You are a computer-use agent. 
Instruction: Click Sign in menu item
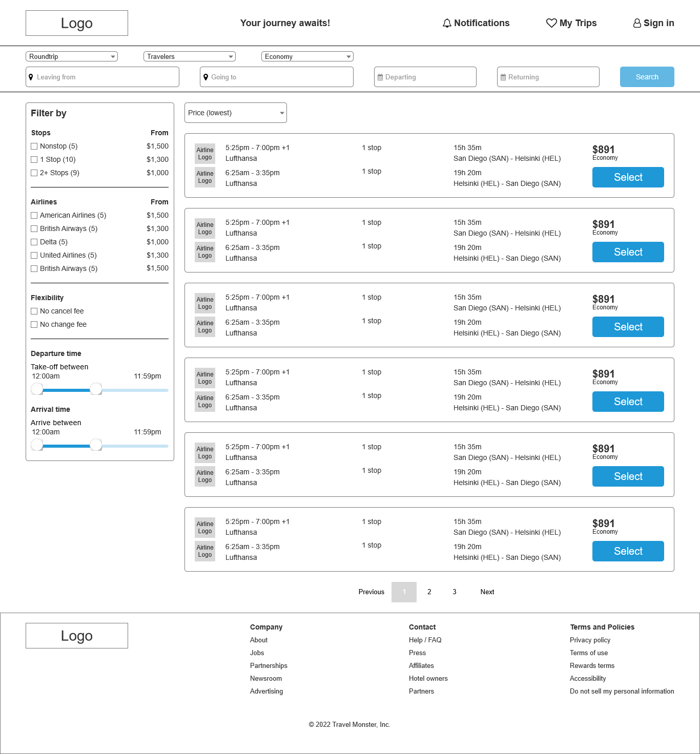(653, 23)
